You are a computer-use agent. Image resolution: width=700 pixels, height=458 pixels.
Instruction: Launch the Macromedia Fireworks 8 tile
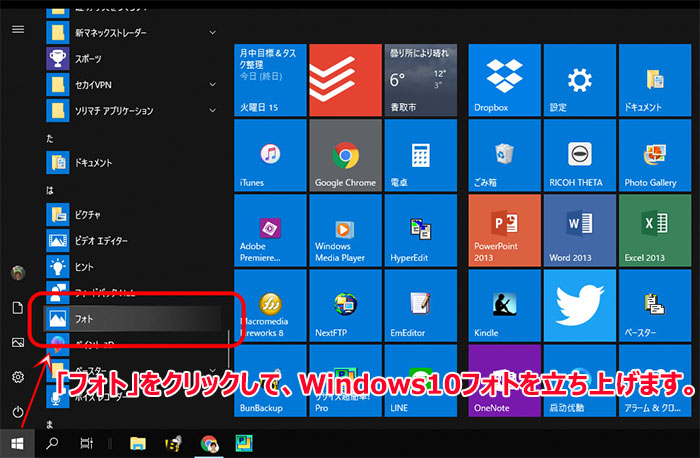click(270, 305)
